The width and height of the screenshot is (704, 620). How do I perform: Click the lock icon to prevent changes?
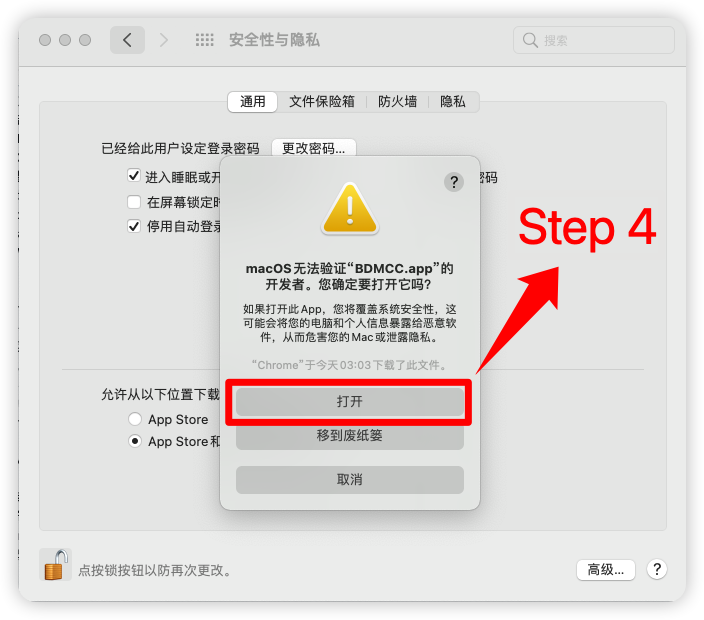click(x=56, y=565)
